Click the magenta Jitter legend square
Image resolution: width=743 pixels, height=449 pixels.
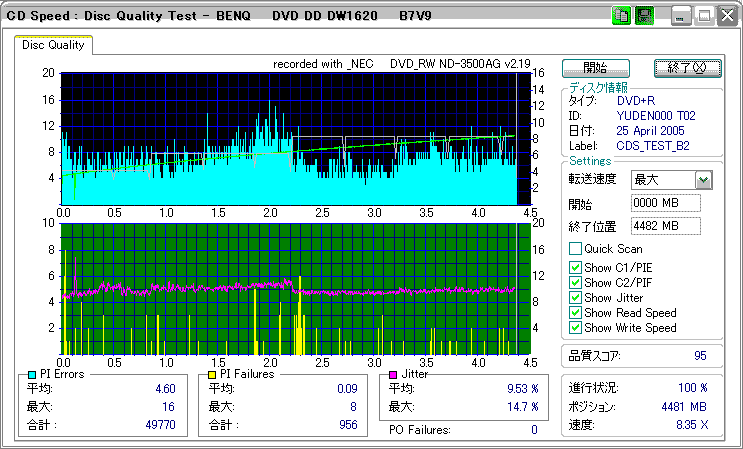coord(392,374)
